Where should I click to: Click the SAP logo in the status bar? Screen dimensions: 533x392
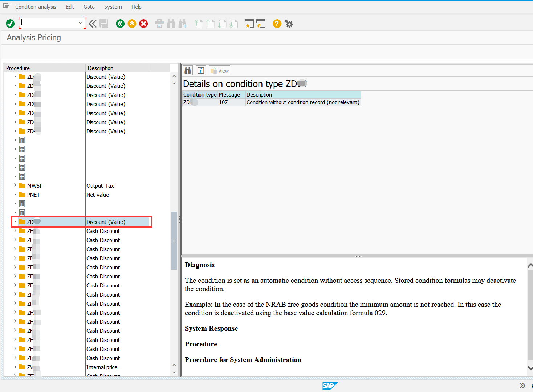click(x=330, y=385)
